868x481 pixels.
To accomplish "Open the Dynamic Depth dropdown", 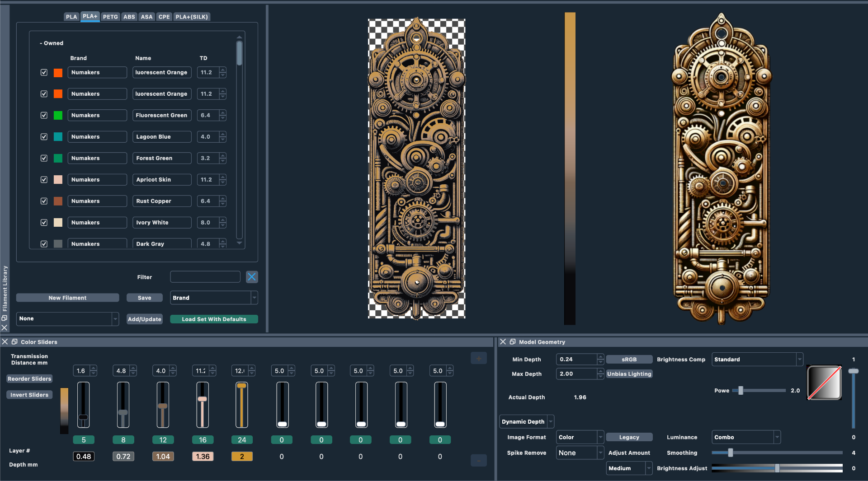I will tap(526, 422).
